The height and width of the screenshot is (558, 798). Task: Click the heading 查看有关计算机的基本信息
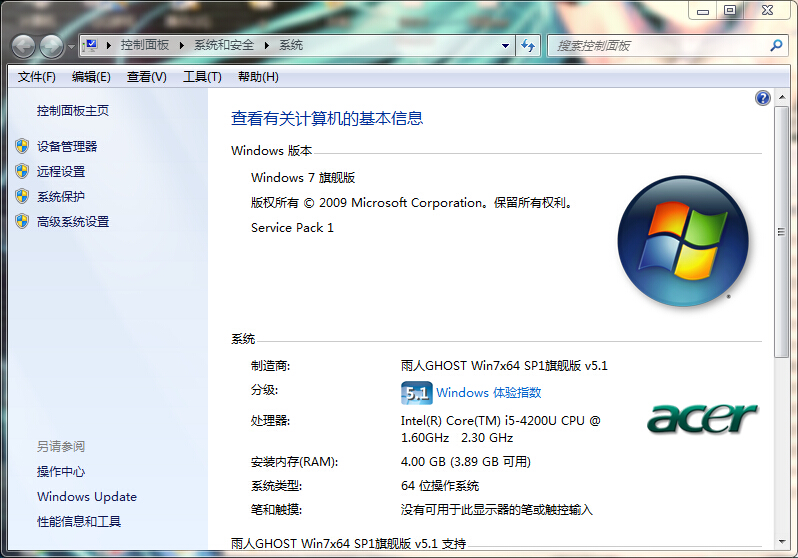[x=327, y=118]
